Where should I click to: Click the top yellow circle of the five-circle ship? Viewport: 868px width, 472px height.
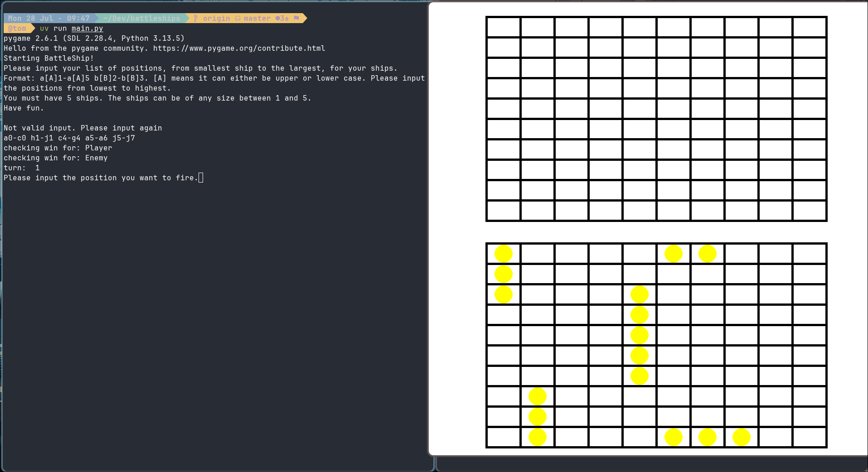point(639,294)
